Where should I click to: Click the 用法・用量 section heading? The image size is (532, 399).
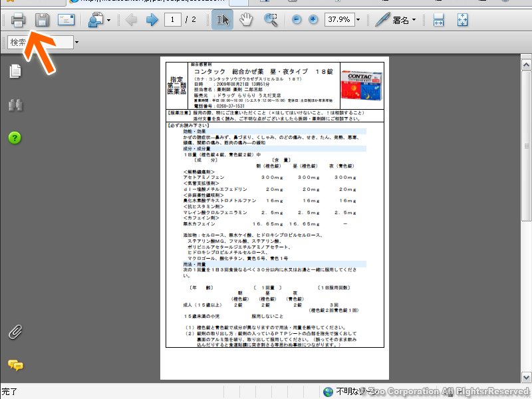pos(194,264)
